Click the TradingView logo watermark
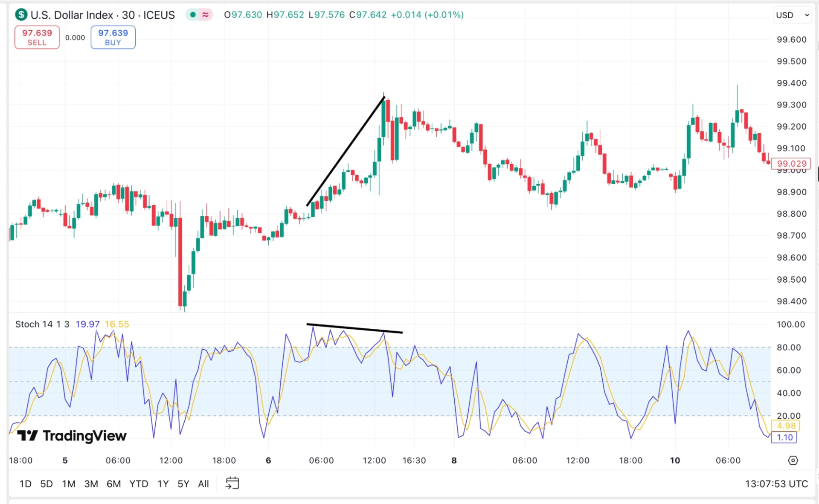 (72, 436)
